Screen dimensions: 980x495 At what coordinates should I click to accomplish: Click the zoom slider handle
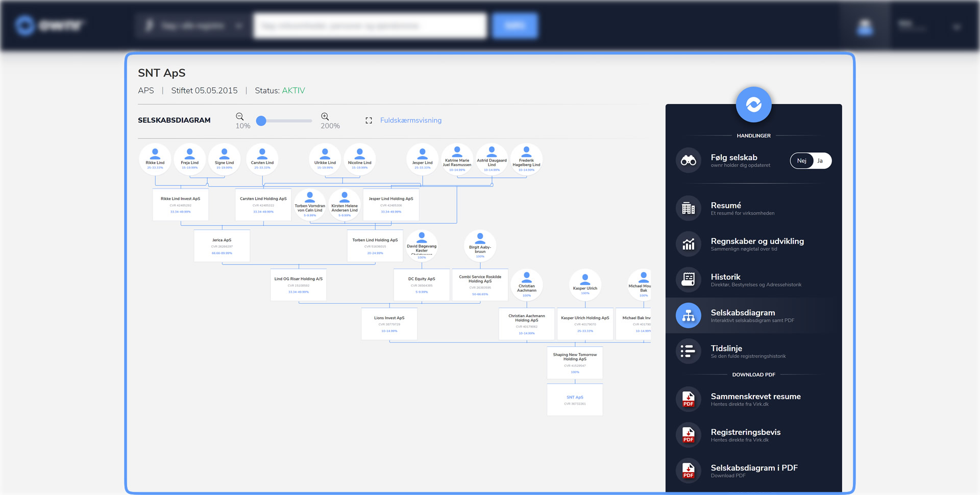[x=261, y=121]
